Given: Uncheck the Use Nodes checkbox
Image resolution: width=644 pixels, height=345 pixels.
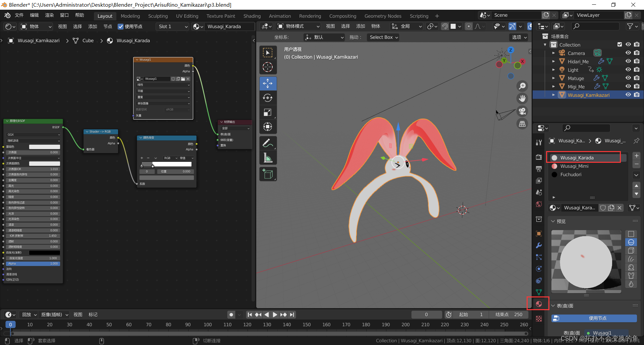Looking at the screenshot, I should point(121,26).
